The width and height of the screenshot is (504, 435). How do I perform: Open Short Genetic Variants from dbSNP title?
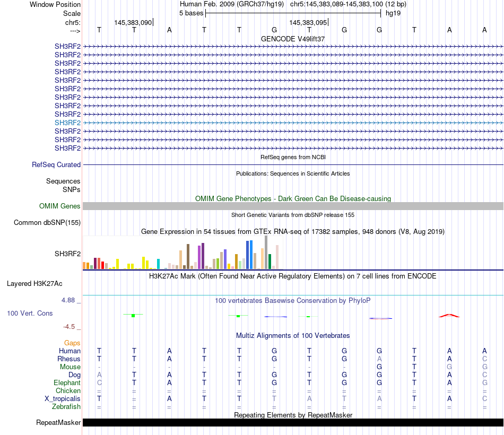pos(293,215)
